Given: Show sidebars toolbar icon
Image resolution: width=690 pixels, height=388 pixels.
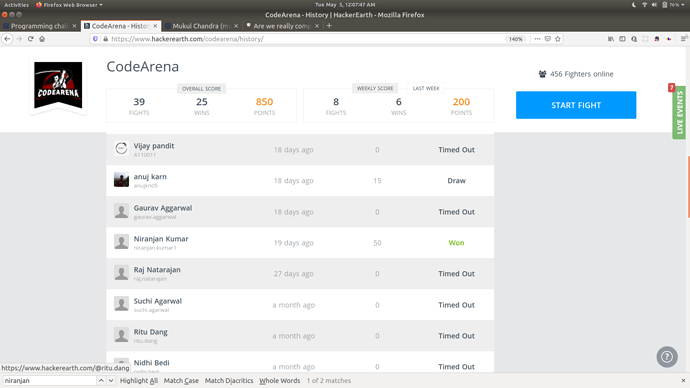Looking at the screenshot, I should 622,39.
